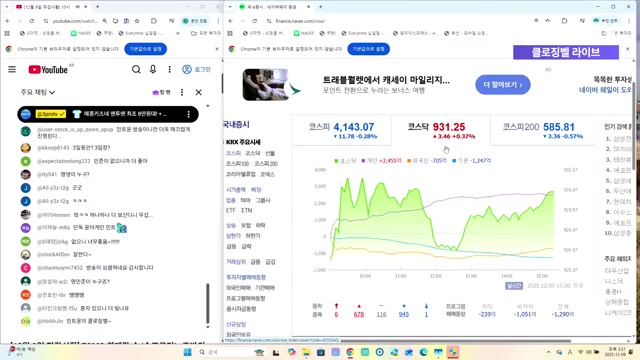
Task: Click finance.naver.com address bar
Action: pos(300,21)
